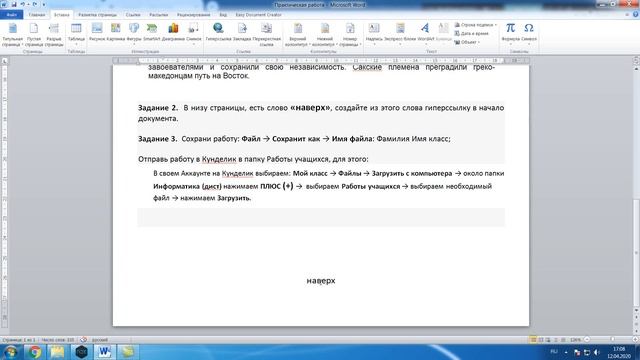Add a bookmark with Закладка

[x=242, y=33]
